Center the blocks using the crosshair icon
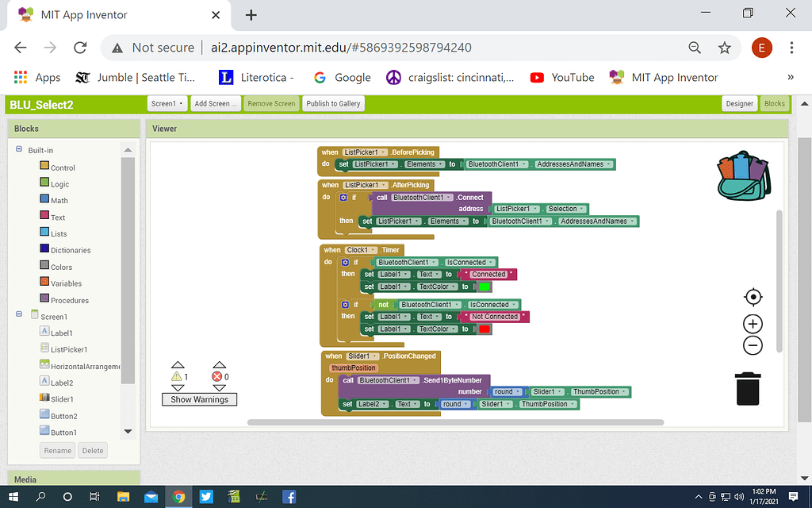The image size is (812, 508). (x=752, y=297)
